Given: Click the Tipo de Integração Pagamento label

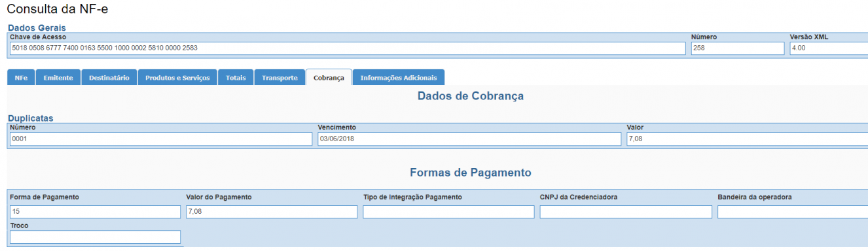Looking at the screenshot, I should click(x=413, y=197).
